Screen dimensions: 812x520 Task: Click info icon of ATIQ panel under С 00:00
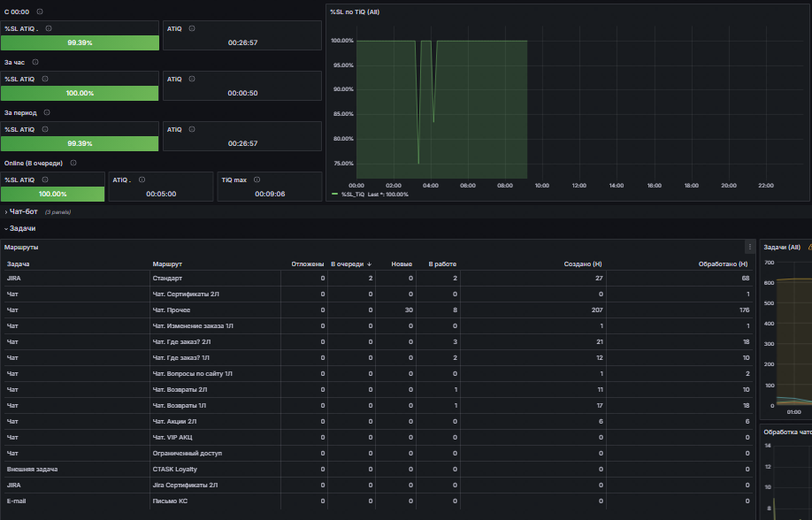(192, 28)
